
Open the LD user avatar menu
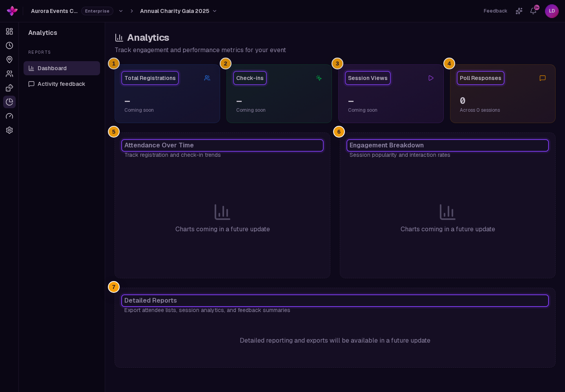coord(552,11)
